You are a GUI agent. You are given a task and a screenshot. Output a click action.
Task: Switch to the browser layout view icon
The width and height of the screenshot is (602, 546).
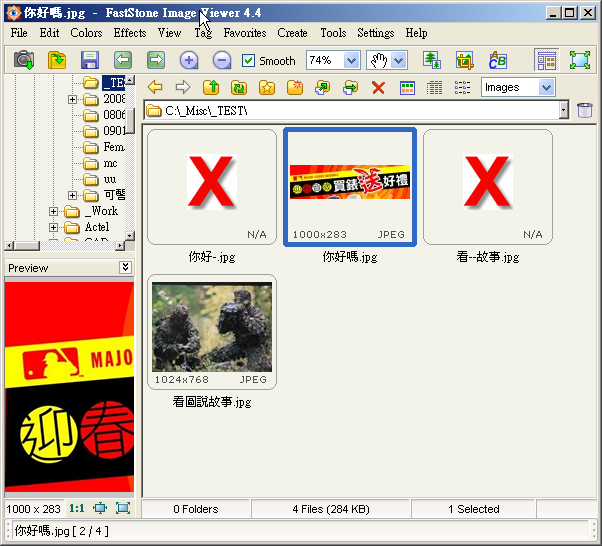546,60
